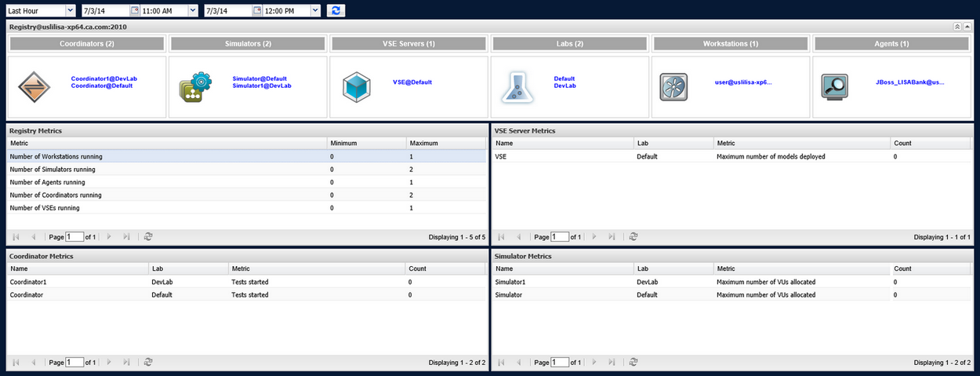Select the Workstations (1) header
980x376 pixels.
731,44
